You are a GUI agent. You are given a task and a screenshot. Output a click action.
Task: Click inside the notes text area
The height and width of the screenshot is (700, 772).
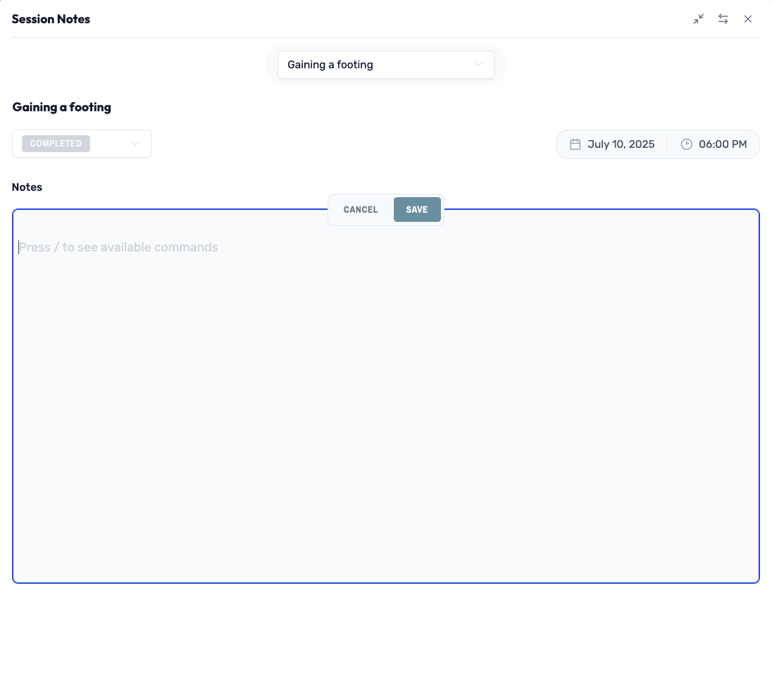point(386,394)
